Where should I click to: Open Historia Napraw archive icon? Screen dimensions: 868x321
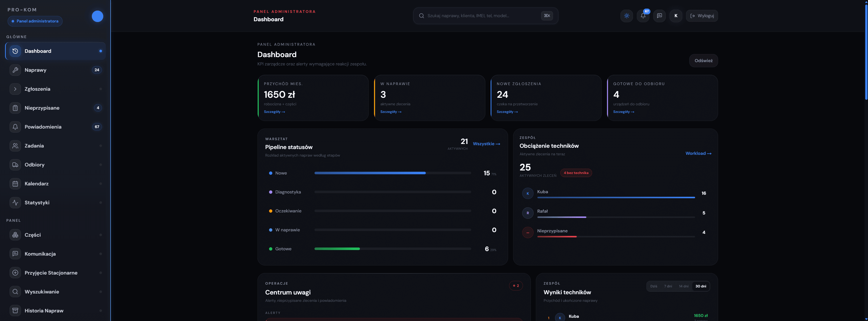pos(15,310)
